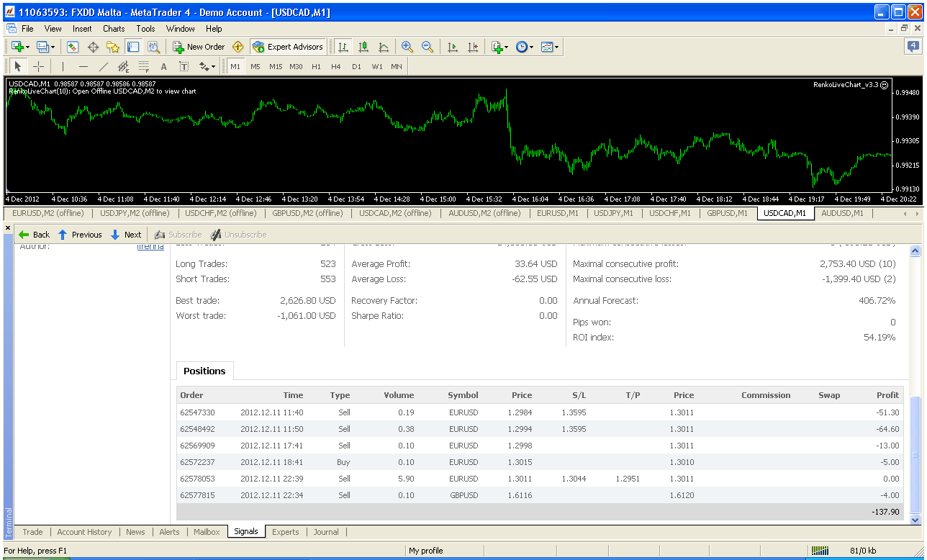Toggle the Data Window crosshair icon
The image size is (927, 560).
pyautogui.click(x=93, y=47)
